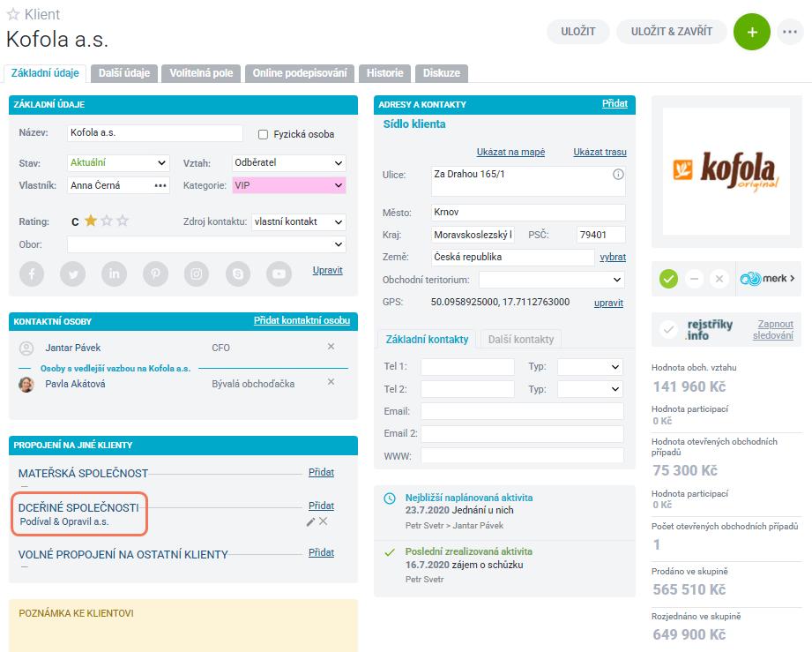Select the Další kontakty tab
Screen dimensions: 812x652
pos(521,340)
